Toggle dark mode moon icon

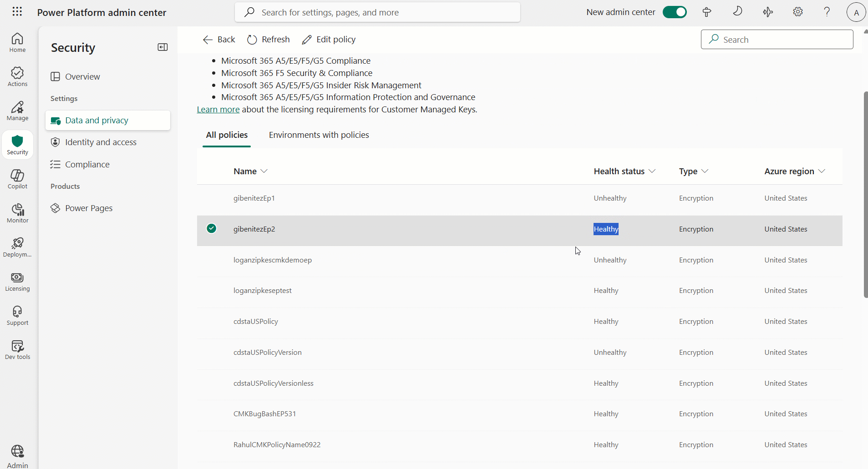click(737, 12)
